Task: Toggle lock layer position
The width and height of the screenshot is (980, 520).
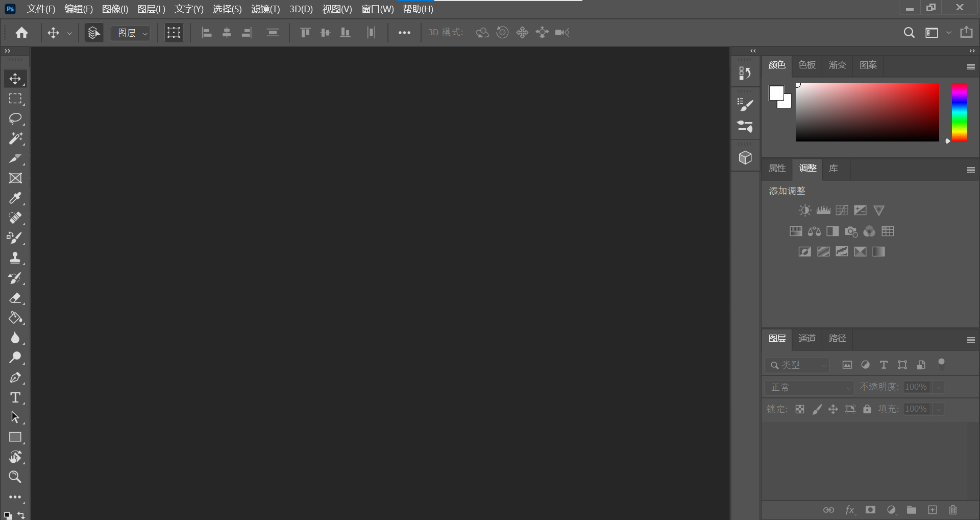Action: [833, 409]
